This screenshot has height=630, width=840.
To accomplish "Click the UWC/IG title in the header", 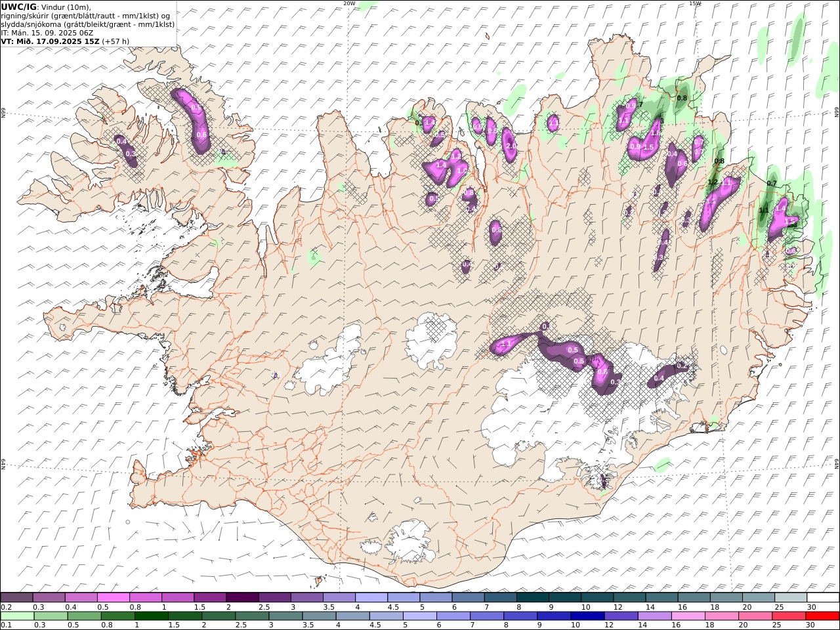I will click(18, 7).
